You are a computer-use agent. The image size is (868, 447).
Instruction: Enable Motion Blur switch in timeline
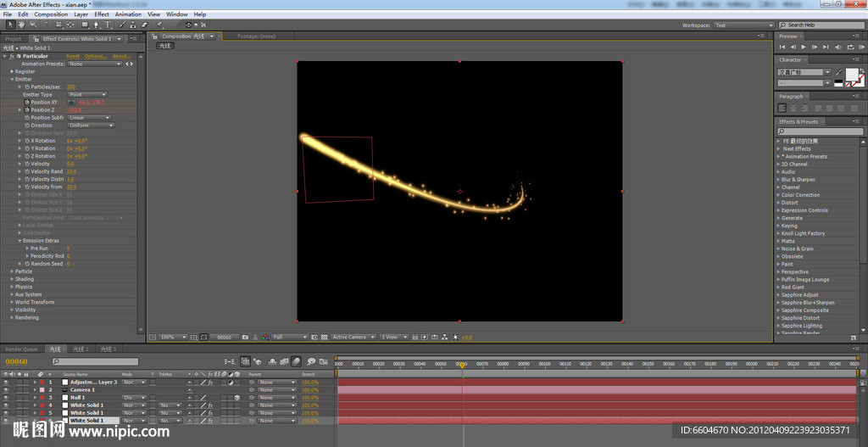coord(297,361)
